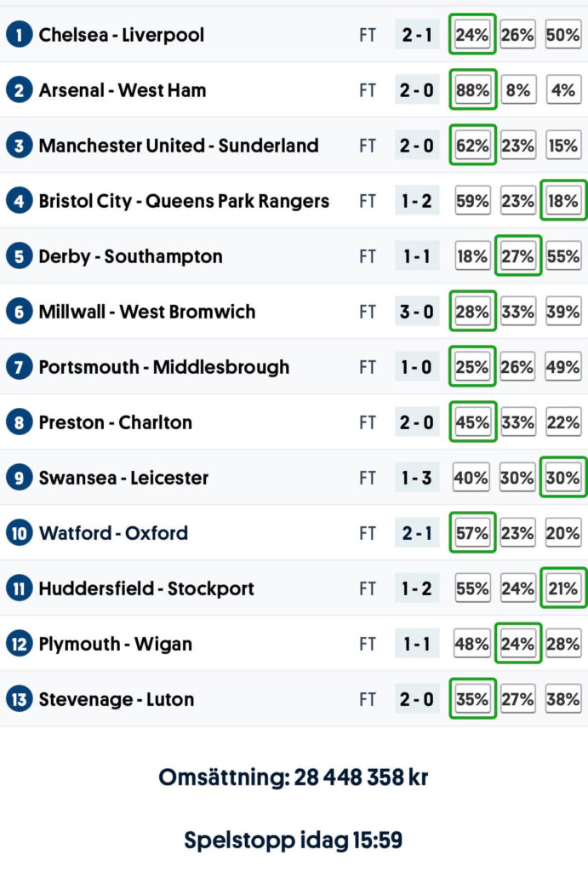The image size is (588, 872).
Task: Click the number 13 match badge
Action: (x=19, y=699)
